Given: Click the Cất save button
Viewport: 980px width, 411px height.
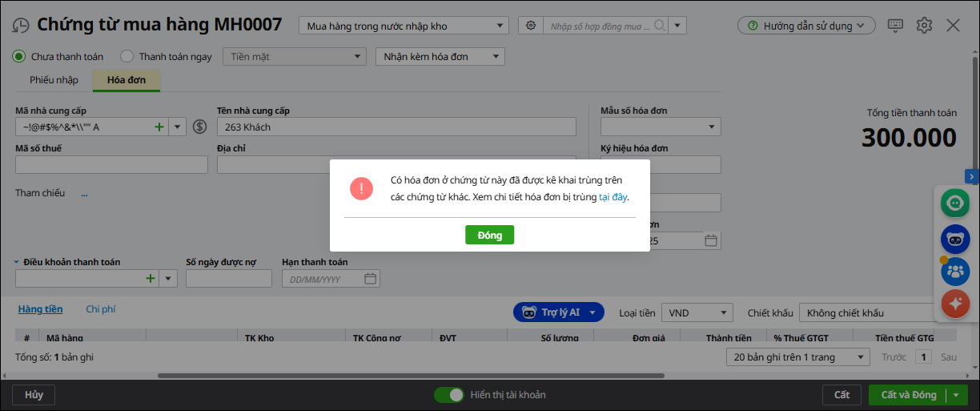Looking at the screenshot, I should pos(841,394).
